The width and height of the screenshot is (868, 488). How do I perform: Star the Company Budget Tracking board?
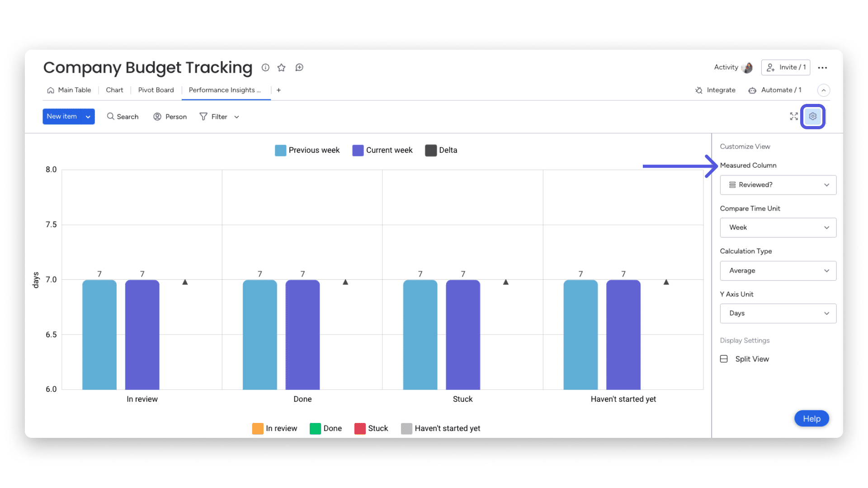point(281,67)
